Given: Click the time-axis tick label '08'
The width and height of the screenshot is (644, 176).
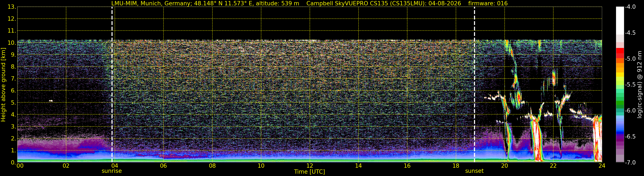Looking at the screenshot, I should point(212,166).
